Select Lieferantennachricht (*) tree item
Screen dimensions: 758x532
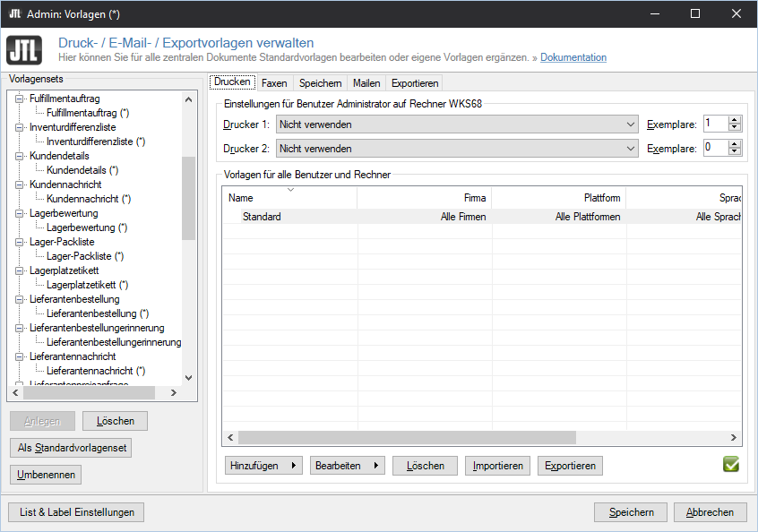point(96,371)
